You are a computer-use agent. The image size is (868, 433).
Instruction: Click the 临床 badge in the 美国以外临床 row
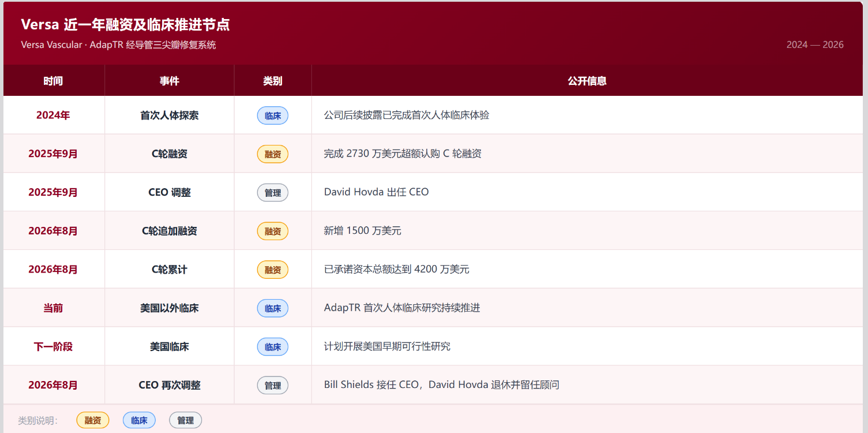pos(273,308)
